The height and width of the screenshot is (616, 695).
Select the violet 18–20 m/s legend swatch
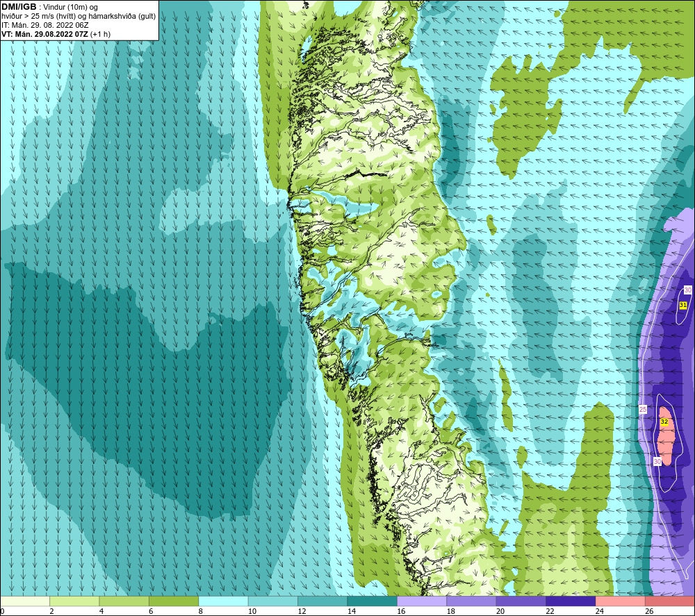[472, 601]
